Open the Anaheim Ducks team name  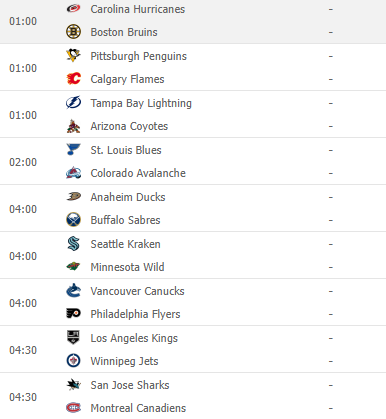pos(128,197)
